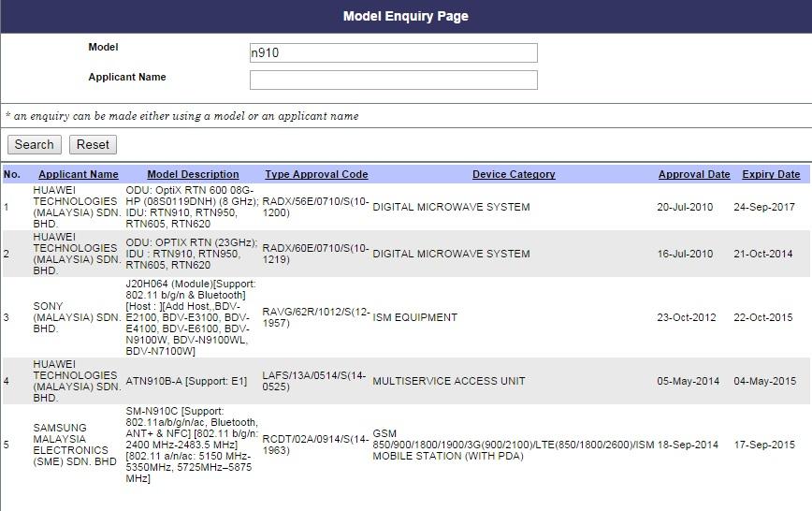
Task: Click the Model Description column header
Action: tap(193, 174)
